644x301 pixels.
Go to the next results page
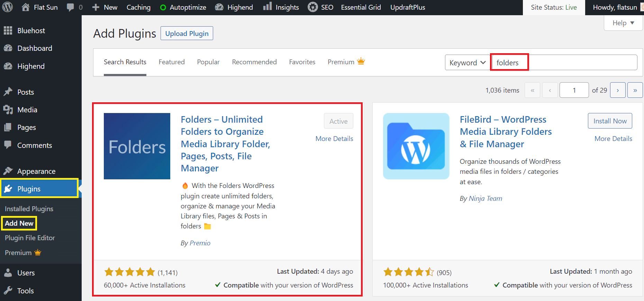coord(618,90)
